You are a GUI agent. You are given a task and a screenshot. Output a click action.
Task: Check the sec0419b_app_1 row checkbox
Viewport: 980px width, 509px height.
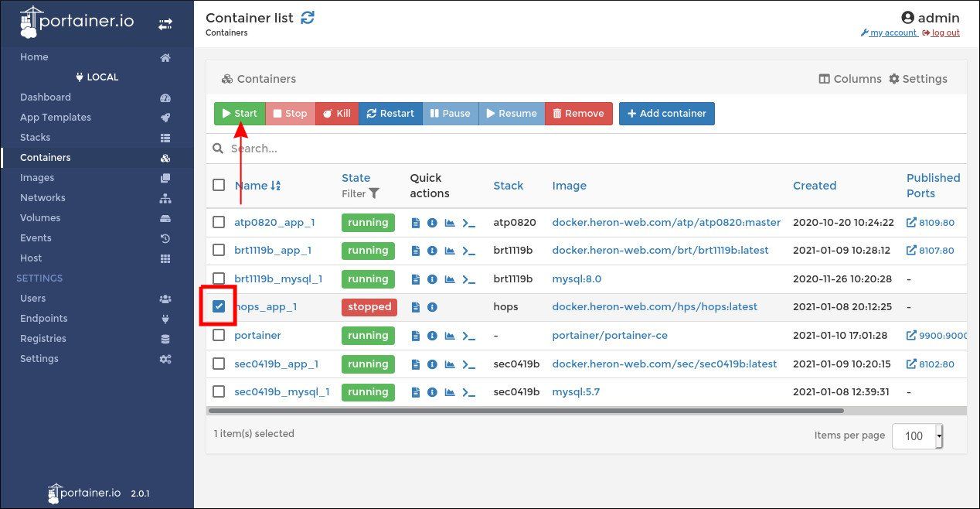pyautogui.click(x=219, y=364)
